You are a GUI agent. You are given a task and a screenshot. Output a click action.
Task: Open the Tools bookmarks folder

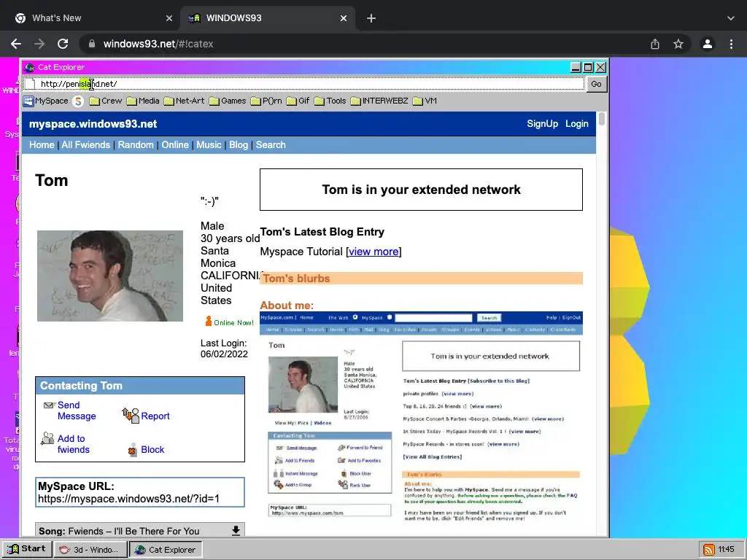(x=330, y=101)
